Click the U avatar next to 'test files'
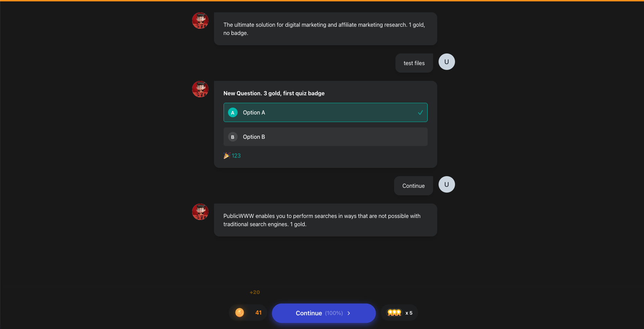The width and height of the screenshot is (644, 329). tap(446, 62)
